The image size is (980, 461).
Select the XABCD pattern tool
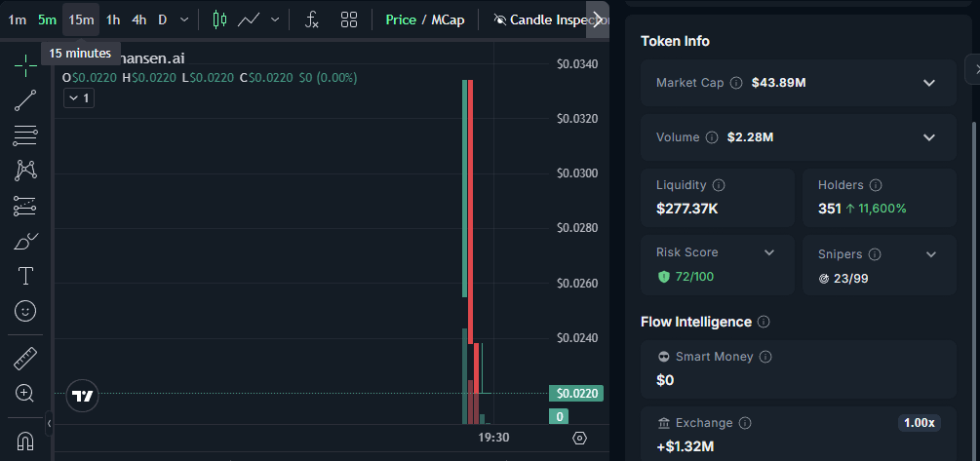pyautogui.click(x=25, y=170)
